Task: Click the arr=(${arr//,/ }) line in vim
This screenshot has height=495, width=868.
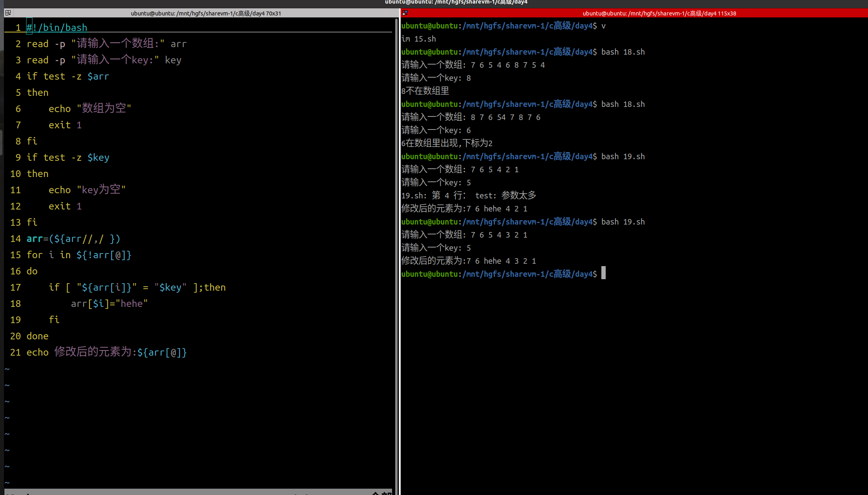Action: pos(73,239)
